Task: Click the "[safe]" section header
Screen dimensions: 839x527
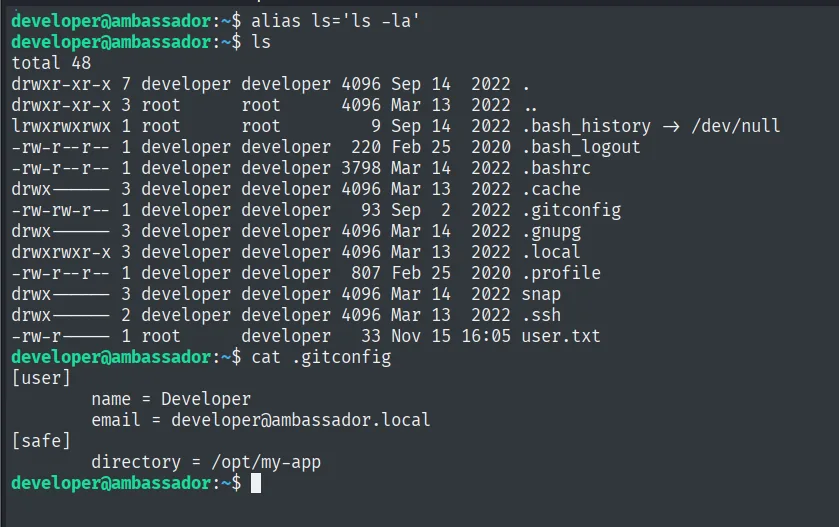Action: (x=41, y=441)
